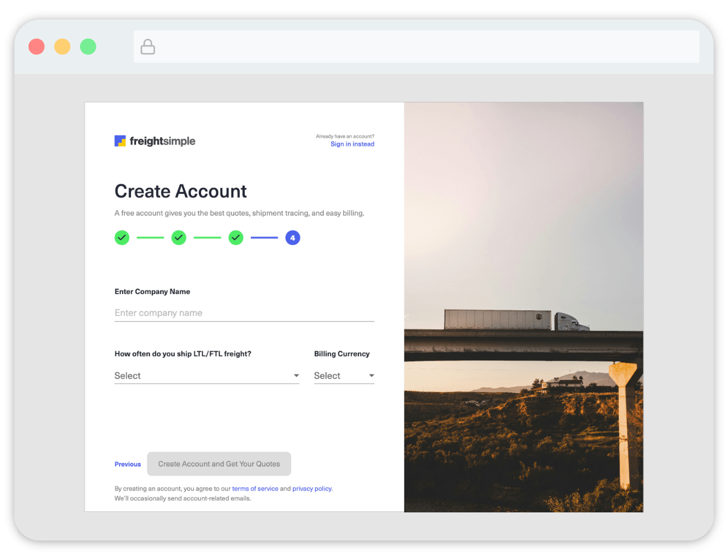
Task: Select the blue step 4 circle
Action: pyautogui.click(x=292, y=237)
